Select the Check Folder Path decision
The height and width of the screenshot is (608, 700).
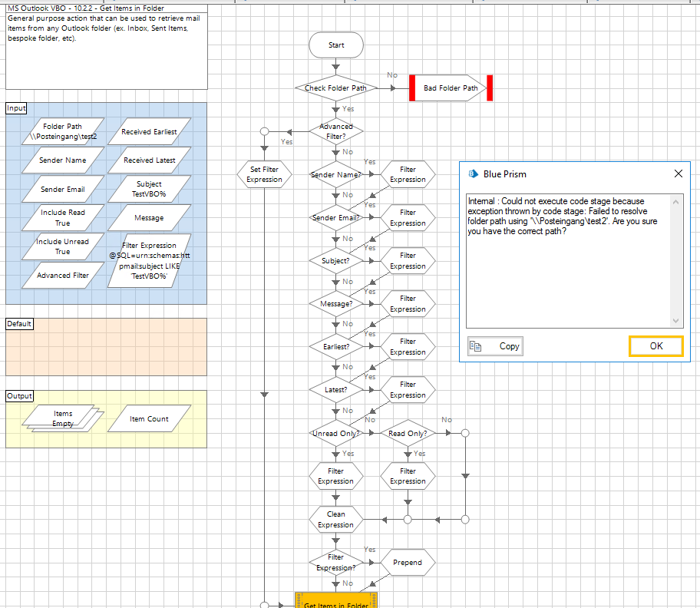[x=335, y=88]
